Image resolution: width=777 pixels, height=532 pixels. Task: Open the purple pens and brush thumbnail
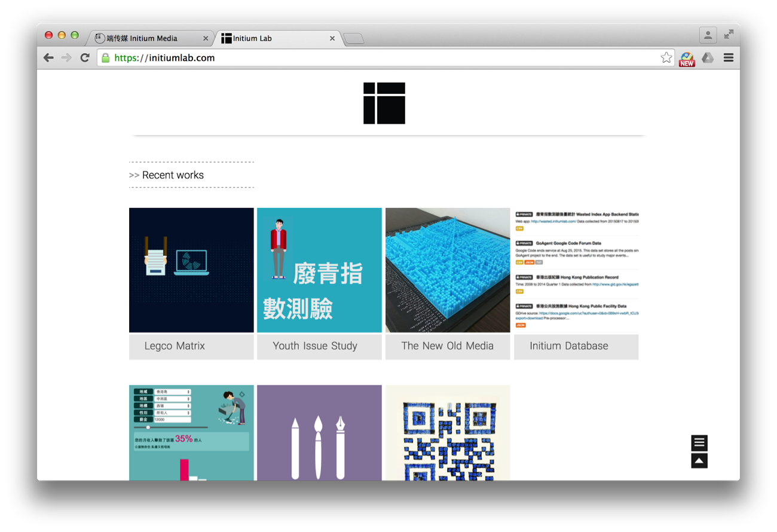(319, 433)
